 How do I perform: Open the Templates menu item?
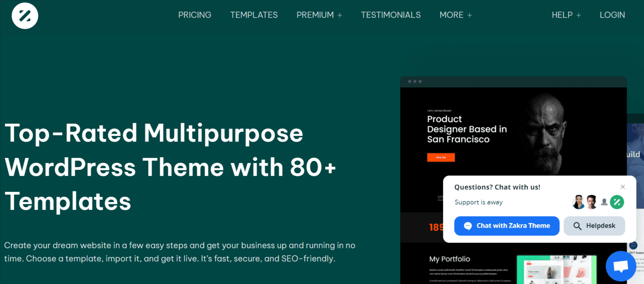(254, 15)
